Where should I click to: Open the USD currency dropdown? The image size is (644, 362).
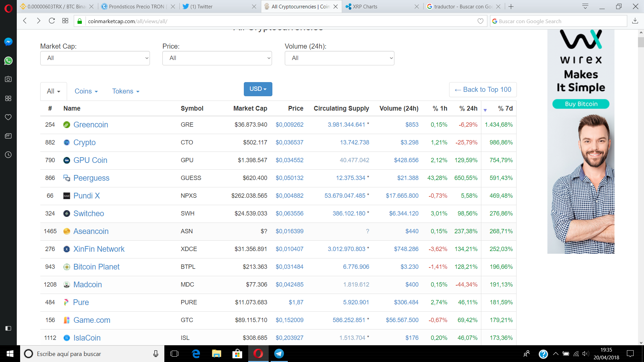click(258, 89)
